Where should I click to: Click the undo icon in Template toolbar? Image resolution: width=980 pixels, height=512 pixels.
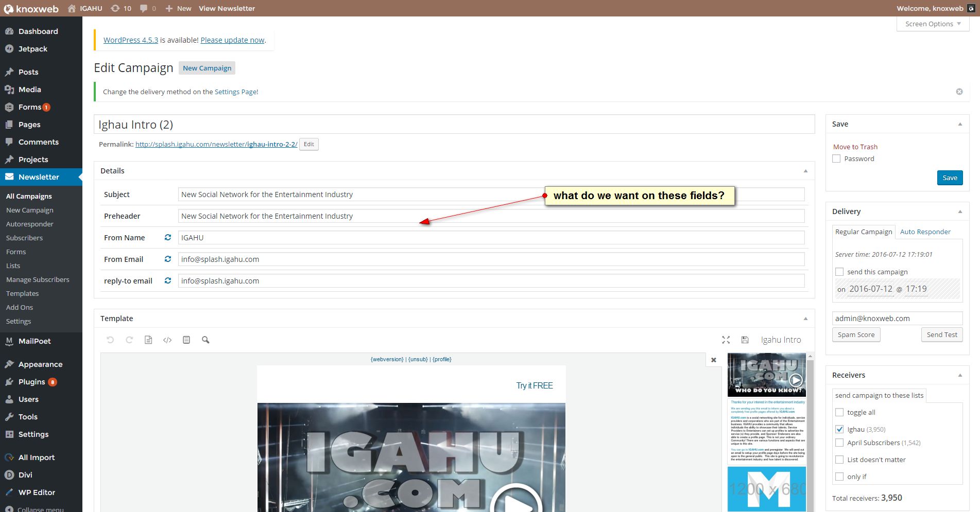point(110,340)
